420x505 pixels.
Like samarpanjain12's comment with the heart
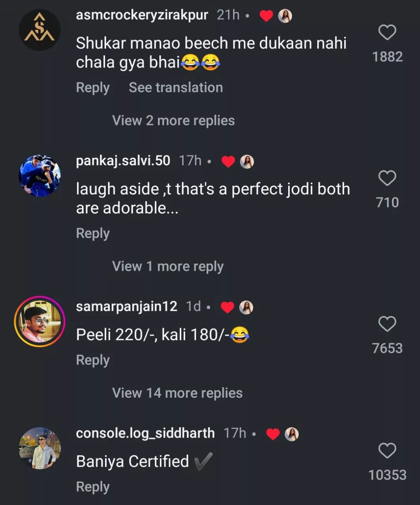[x=387, y=324]
